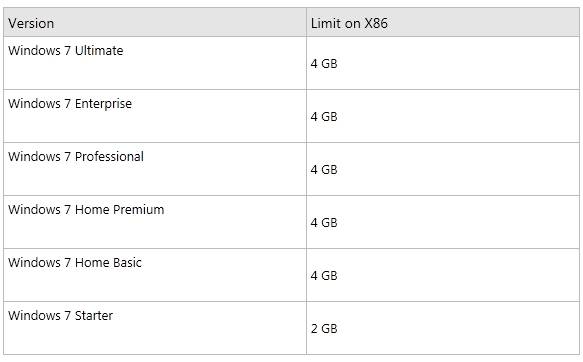The image size is (583, 362).
Task: Click the 4 GB value for Enterprise
Action: pos(324,117)
